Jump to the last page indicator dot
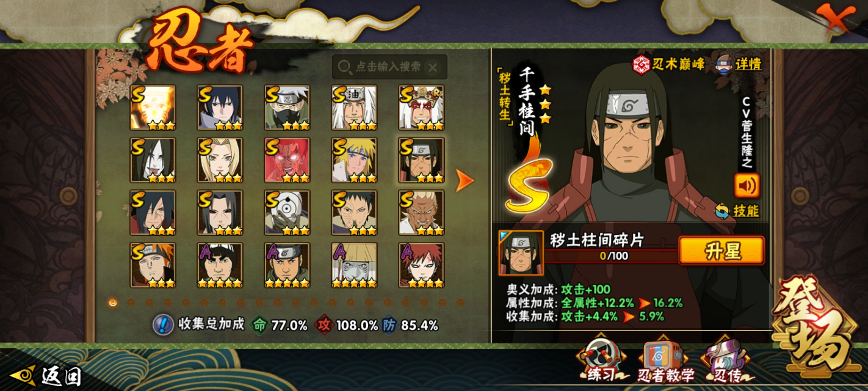Screen dimensions: 868x391 [460, 302]
